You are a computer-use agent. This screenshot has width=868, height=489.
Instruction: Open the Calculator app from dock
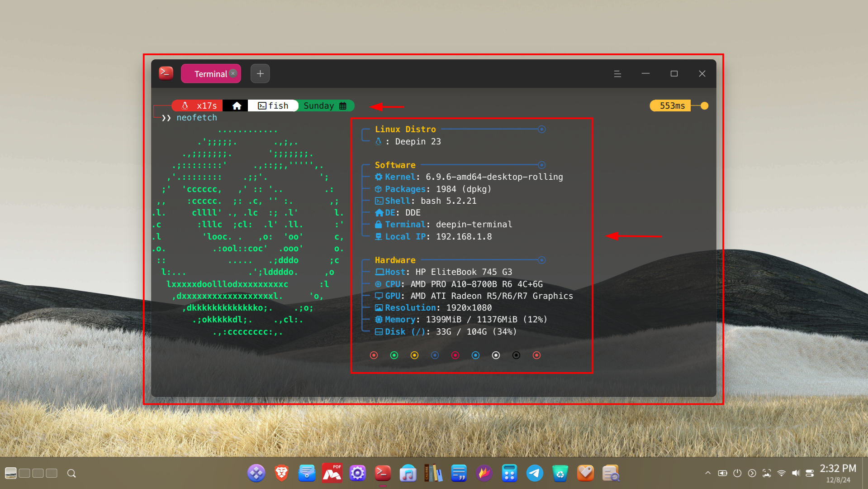(509, 473)
